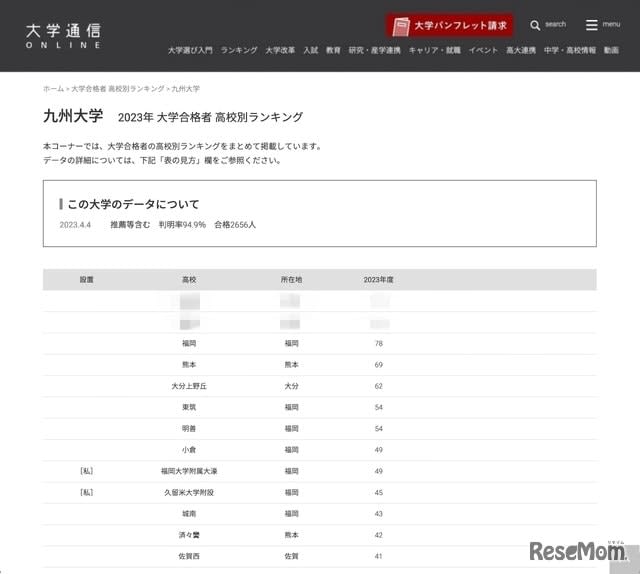Click the 合格2656人 text
The image size is (640, 574).
235,225
